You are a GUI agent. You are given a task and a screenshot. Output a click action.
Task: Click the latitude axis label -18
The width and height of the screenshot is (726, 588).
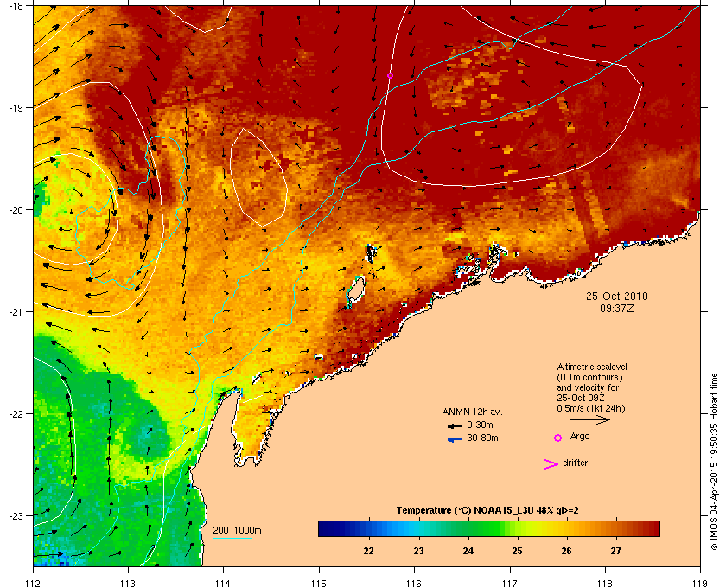pos(15,6)
